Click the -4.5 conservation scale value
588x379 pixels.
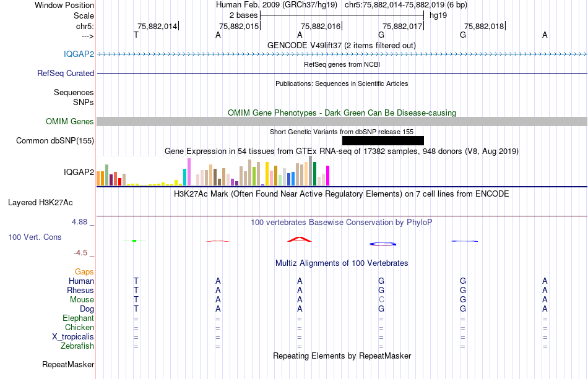80,253
